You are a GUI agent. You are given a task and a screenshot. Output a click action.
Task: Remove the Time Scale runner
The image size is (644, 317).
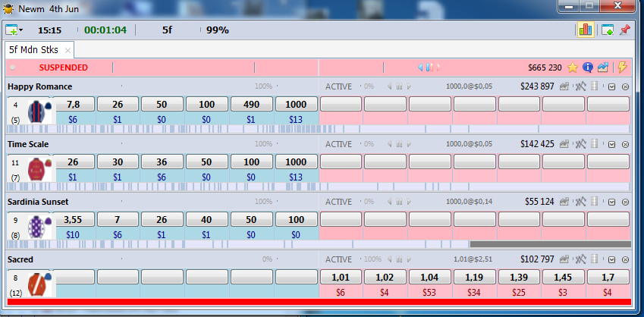tap(626, 145)
